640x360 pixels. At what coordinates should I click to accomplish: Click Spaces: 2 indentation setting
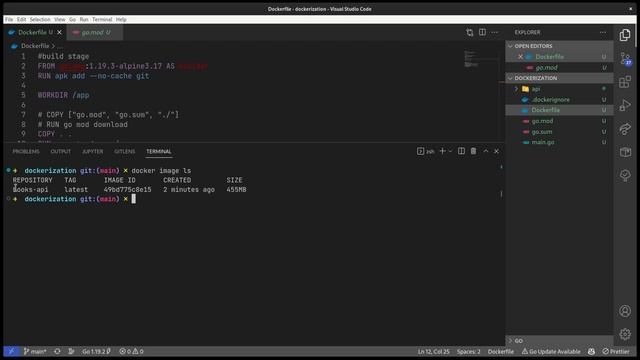point(468,351)
